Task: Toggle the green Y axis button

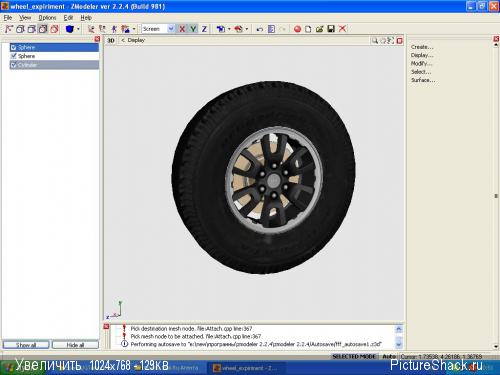Action: [193, 29]
